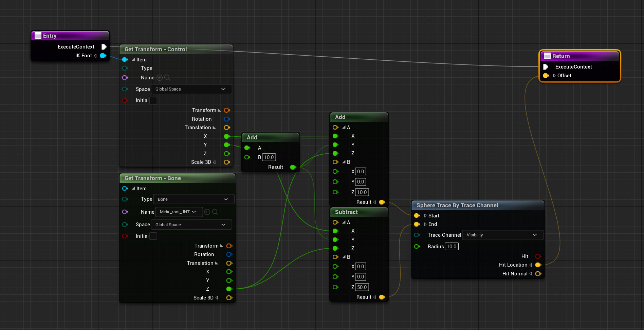644x330 pixels.
Task: Click the Hit Location pin on Sphere Trace node
Action: click(x=538, y=265)
